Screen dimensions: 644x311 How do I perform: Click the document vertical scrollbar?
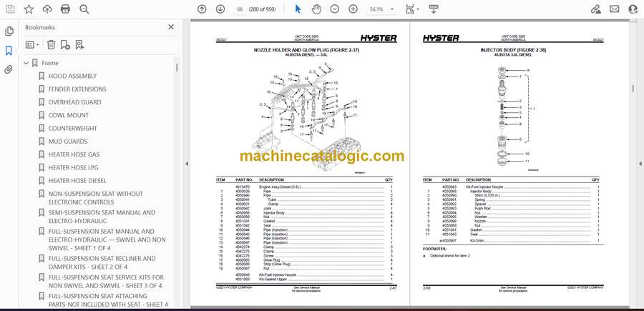633,88
